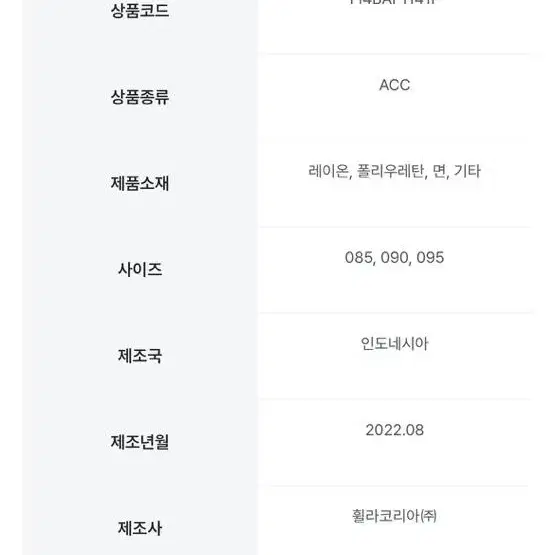Click the 095 size number

point(430,258)
